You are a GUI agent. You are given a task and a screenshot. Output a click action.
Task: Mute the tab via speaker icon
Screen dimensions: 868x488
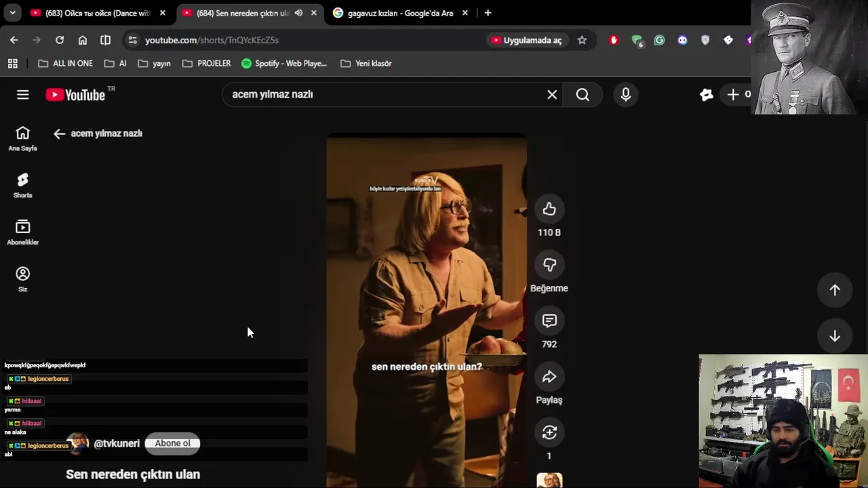coord(298,13)
